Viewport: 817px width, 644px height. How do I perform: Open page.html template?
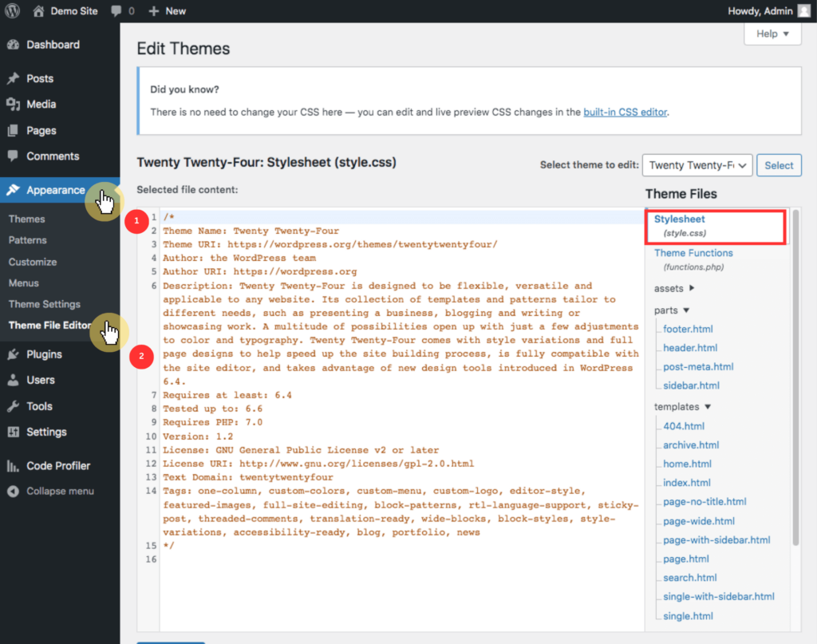[x=686, y=559]
